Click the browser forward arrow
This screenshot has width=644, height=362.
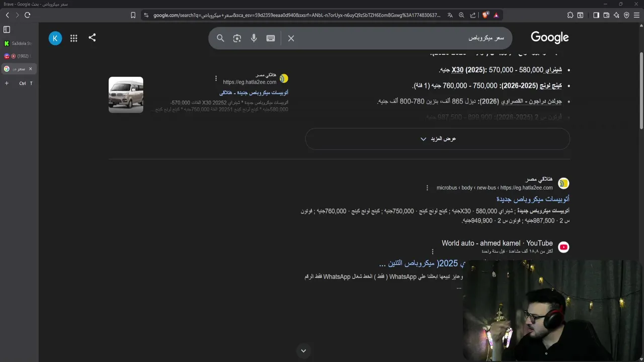pos(17,15)
